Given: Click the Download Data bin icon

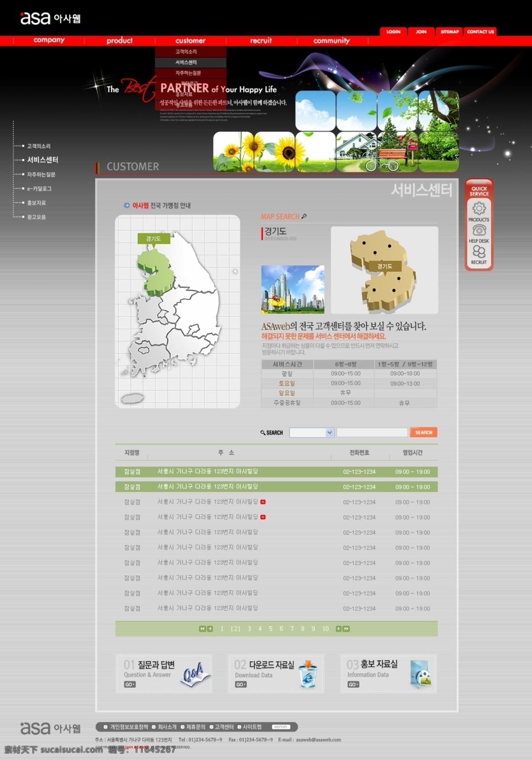Looking at the screenshot, I should (x=308, y=674).
